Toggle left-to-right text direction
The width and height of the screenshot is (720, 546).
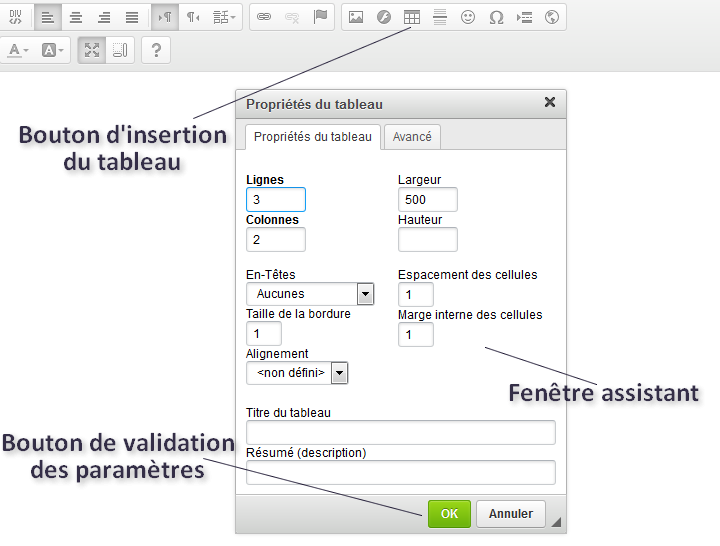coord(165,17)
